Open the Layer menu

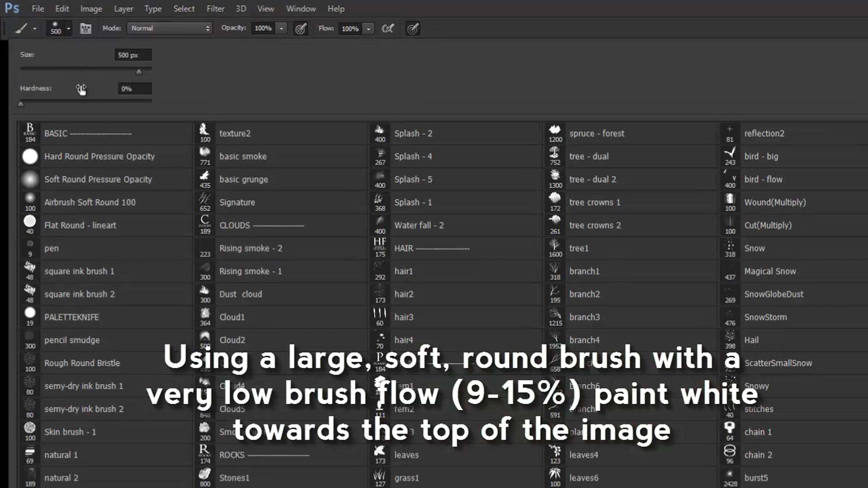click(x=123, y=9)
